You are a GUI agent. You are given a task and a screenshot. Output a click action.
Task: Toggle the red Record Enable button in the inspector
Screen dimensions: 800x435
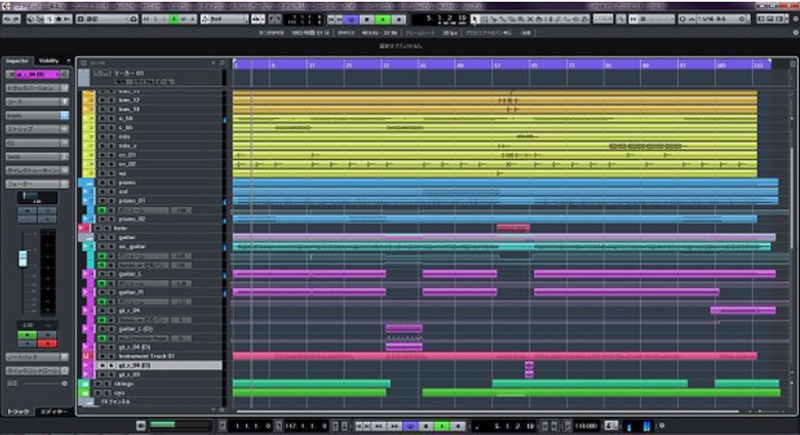47,343
